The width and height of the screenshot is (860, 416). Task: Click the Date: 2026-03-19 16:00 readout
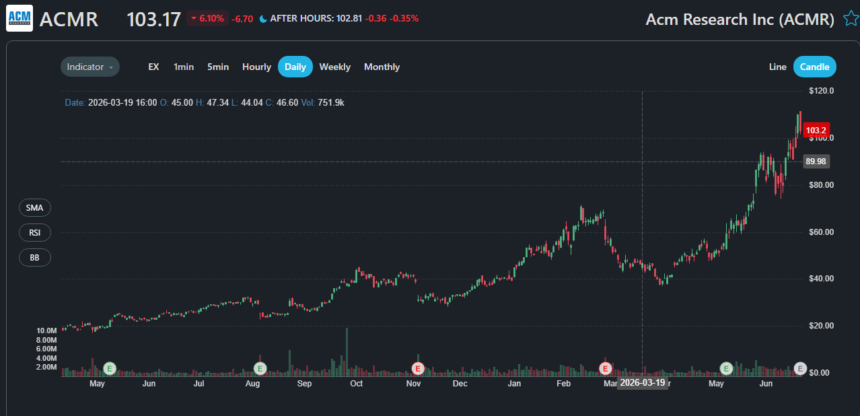111,103
